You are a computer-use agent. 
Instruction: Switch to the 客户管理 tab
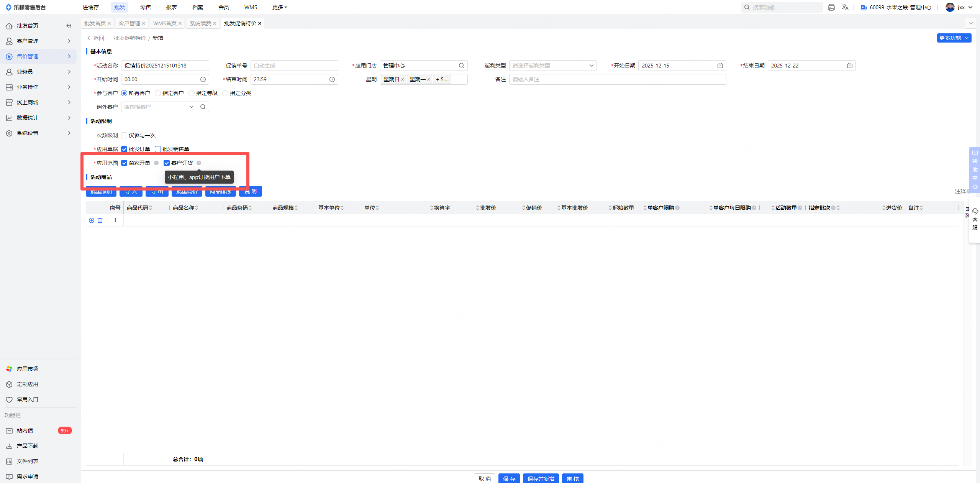[x=129, y=23]
